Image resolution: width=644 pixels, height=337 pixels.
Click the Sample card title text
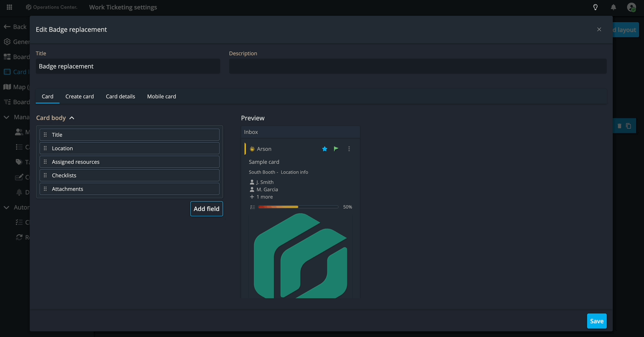pos(264,162)
